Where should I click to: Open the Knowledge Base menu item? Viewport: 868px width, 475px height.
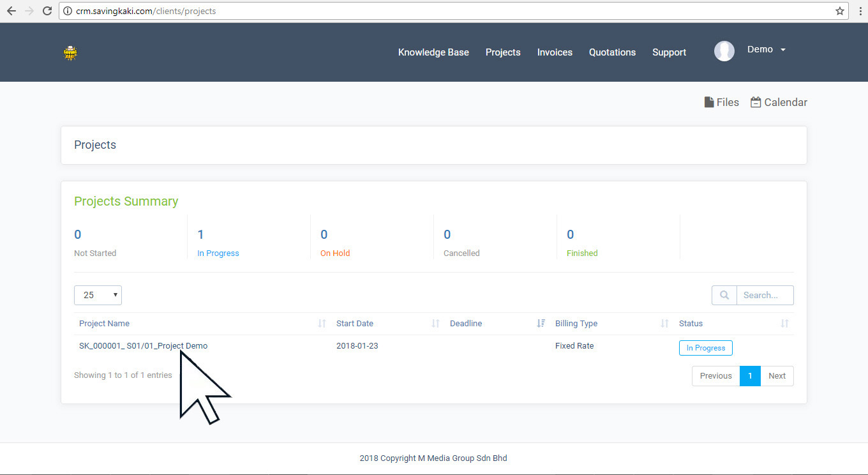pos(433,52)
